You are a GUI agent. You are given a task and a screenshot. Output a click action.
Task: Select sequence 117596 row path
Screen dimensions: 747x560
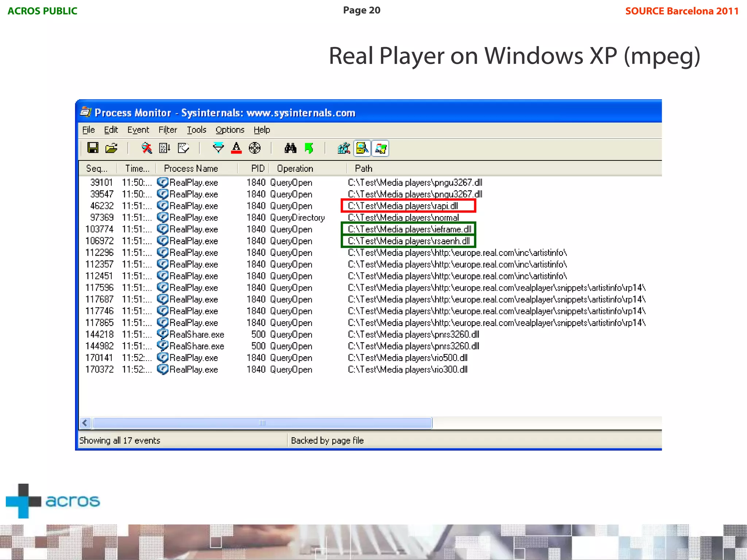(x=497, y=288)
